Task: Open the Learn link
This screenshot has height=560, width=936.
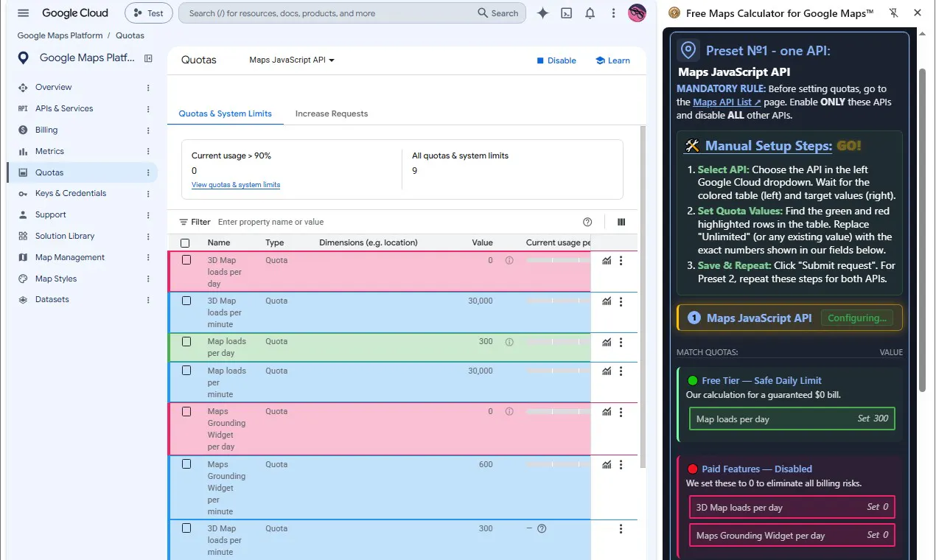Action: pos(612,60)
